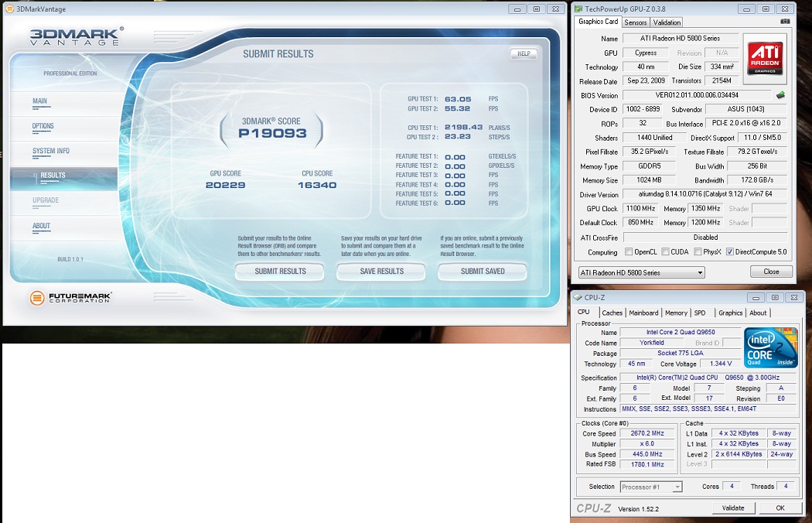Click the Close button in GPU-Z
The image size is (812, 523).
771,272
